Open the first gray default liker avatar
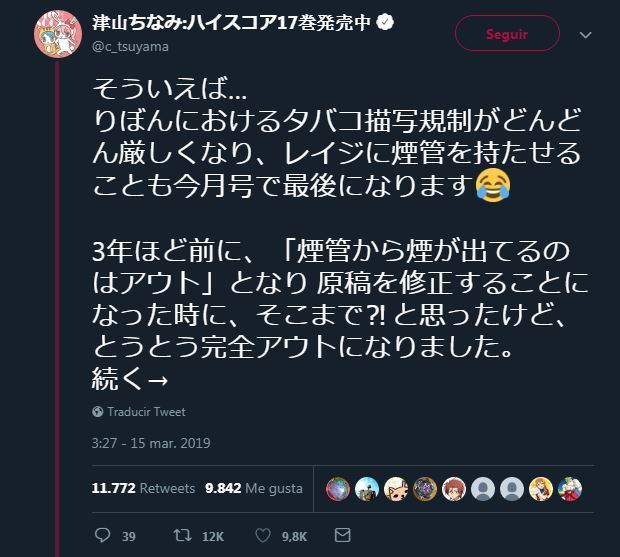The image size is (620, 557). [483, 489]
